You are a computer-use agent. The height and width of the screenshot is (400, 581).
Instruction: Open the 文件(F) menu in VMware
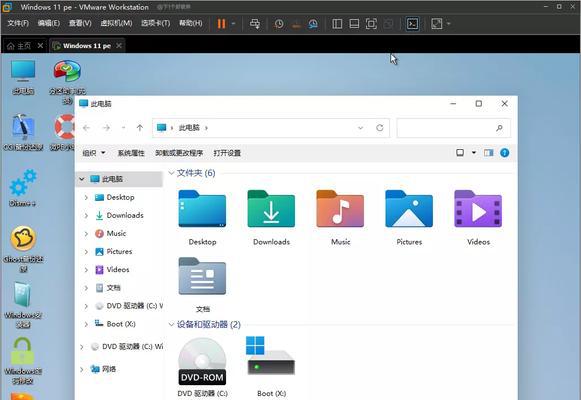[x=18, y=23]
